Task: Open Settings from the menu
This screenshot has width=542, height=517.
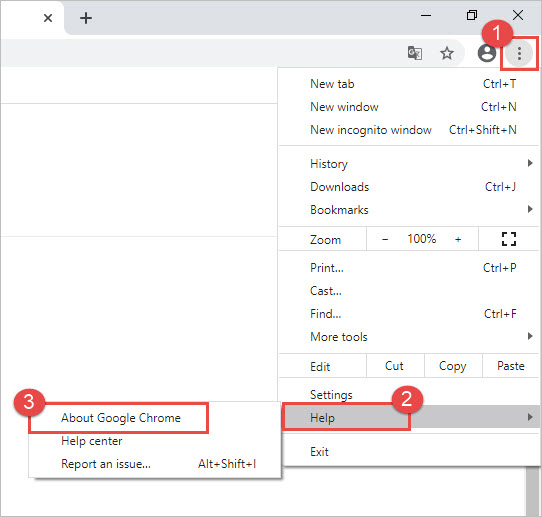Action: click(x=409, y=395)
